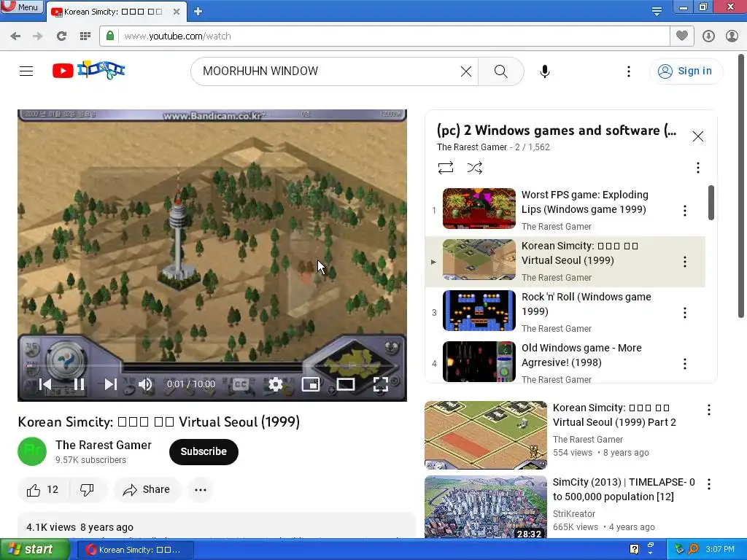Open The Rarest Gamer channel name link
This screenshot has width=747, height=560.
point(104,446)
